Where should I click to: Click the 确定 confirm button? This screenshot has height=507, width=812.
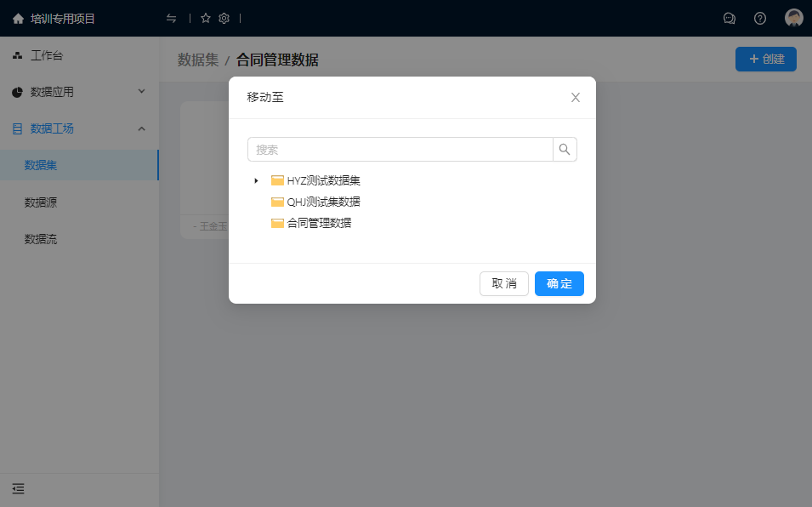(559, 283)
